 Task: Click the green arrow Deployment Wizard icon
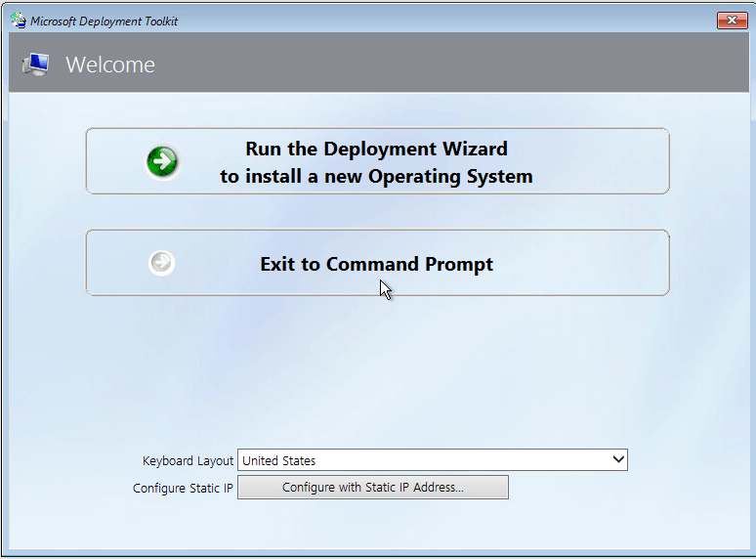coord(162,161)
